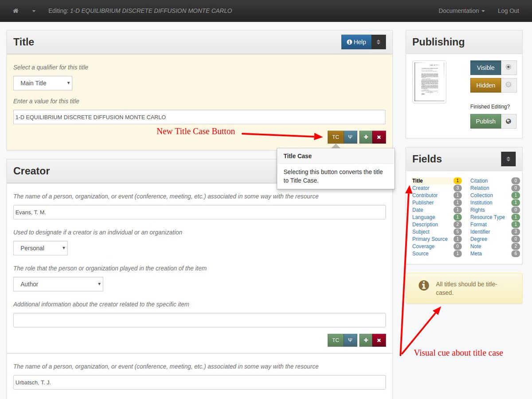Jump to Coverage field link
The image size is (532, 399).
click(423, 246)
